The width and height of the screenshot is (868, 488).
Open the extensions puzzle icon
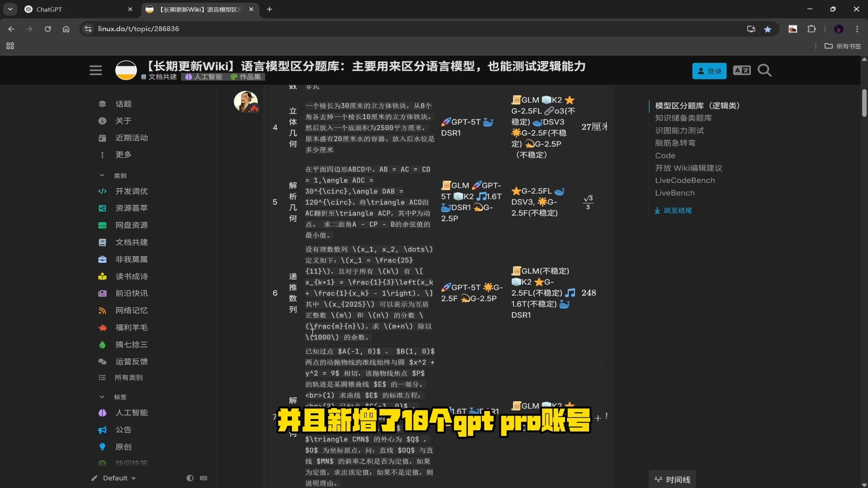811,29
